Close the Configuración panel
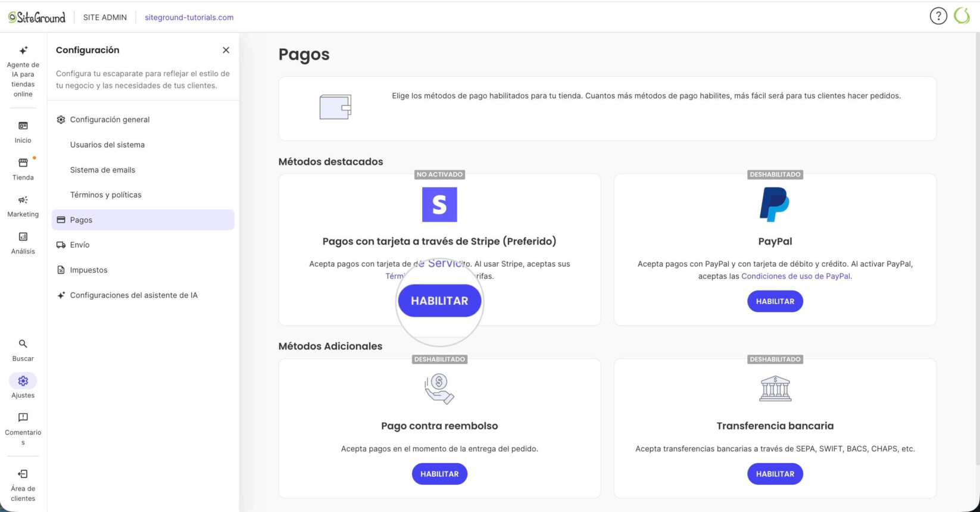The width and height of the screenshot is (980, 512). (x=226, y=50)
